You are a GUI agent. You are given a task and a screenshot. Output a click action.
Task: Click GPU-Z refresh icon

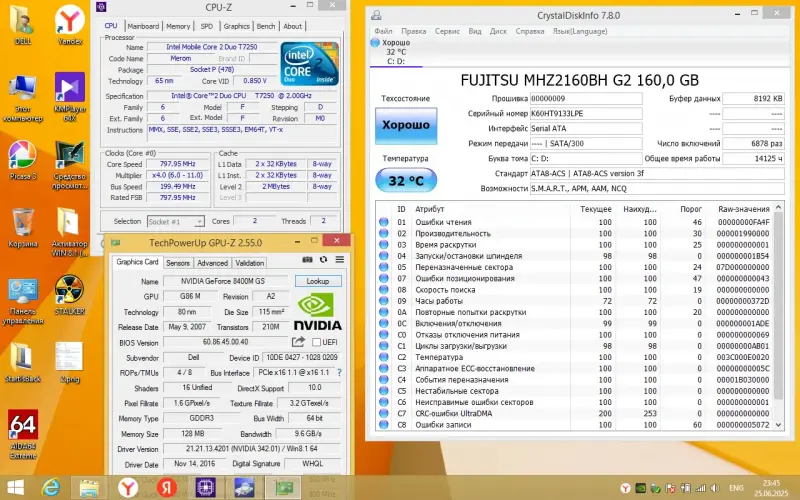tap(323, 260)
